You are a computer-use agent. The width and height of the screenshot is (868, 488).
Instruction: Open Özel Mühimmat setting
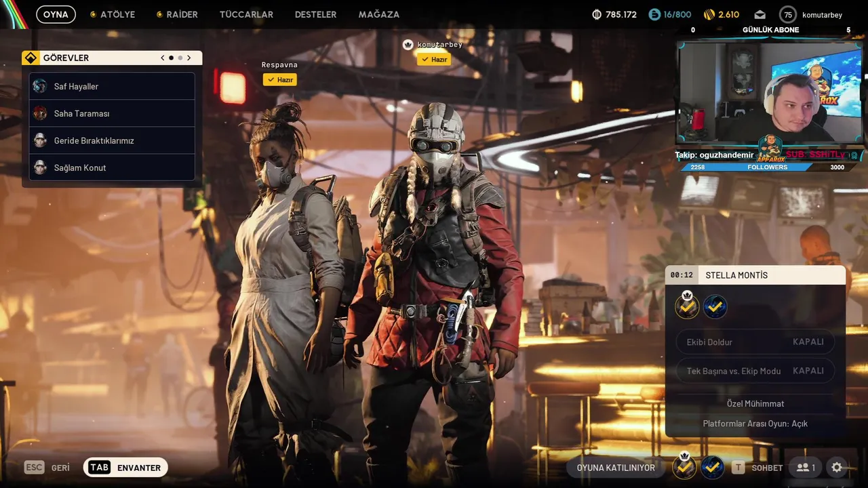click(755, 403)
